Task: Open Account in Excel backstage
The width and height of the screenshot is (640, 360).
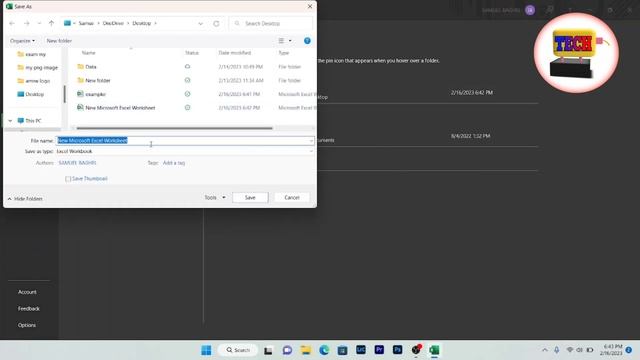Action: [27, 292]
